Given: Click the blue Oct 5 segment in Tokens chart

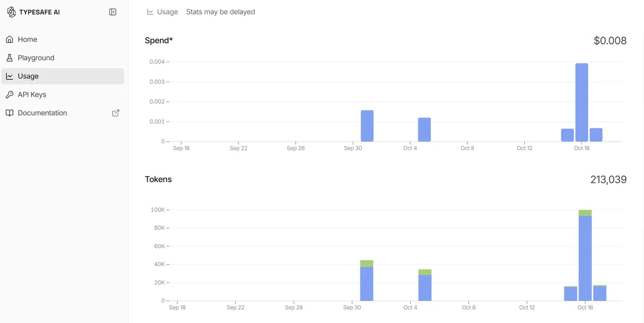Looking at the screenshot, I should point(425,288).
